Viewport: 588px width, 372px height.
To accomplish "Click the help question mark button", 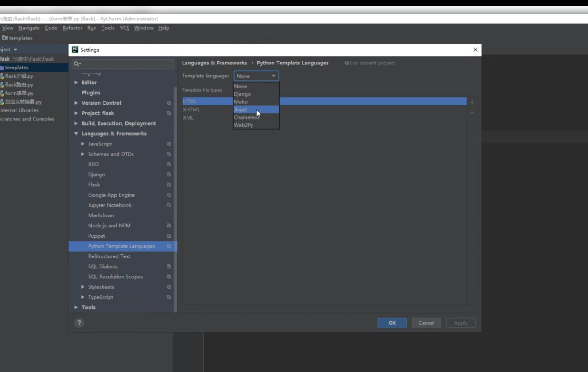I will pyautogui.click(x=79, y=323).
